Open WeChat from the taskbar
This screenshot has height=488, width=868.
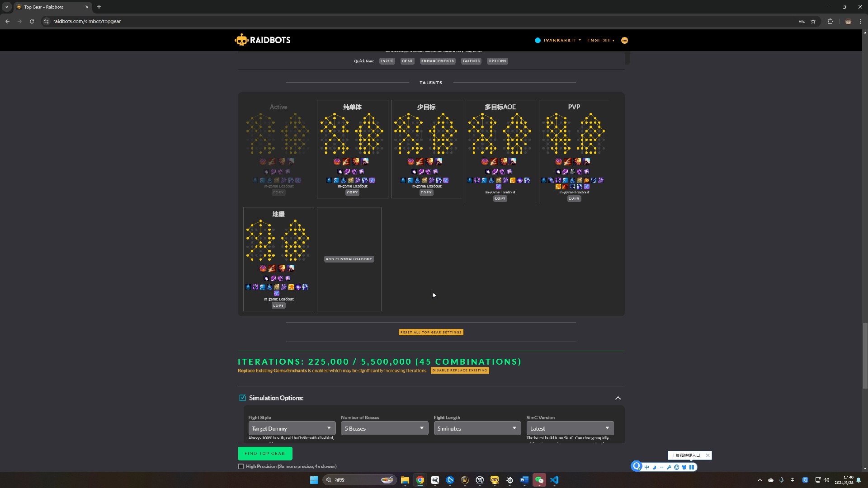click(x=539, y=480)
